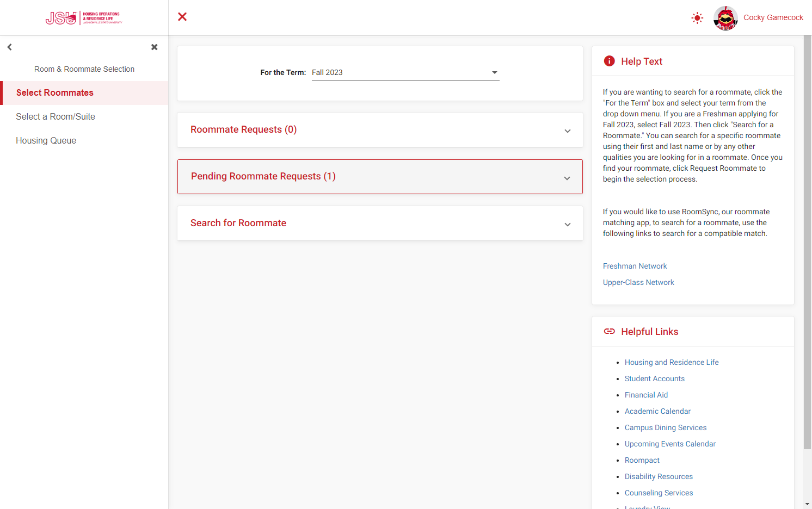Open the Select Roommates menu item

[x=85, y=93]
